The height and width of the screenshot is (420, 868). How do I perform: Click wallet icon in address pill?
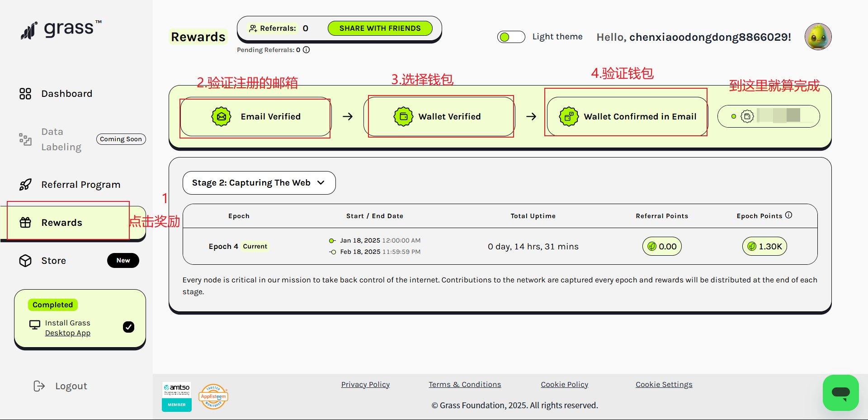click(x=747, y=116)
